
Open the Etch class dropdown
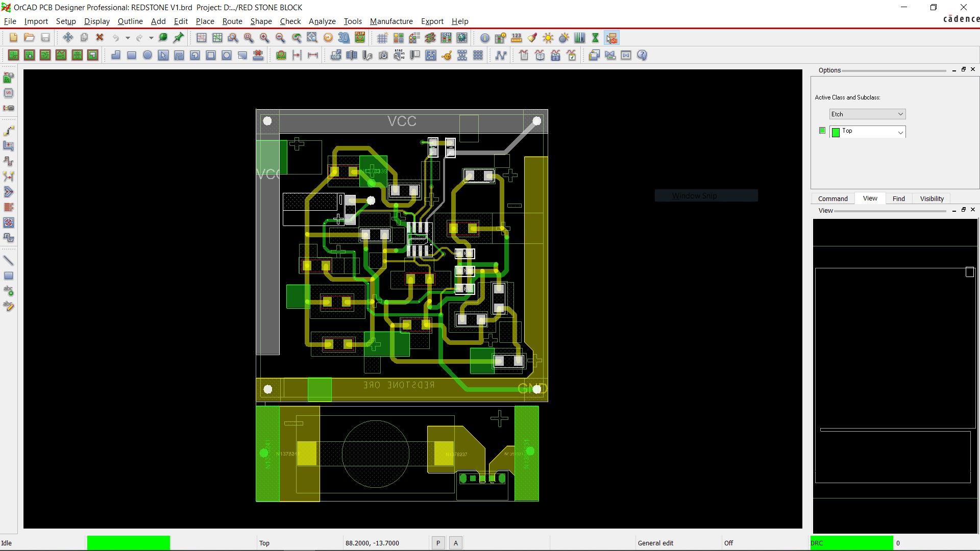pos(867,114)
